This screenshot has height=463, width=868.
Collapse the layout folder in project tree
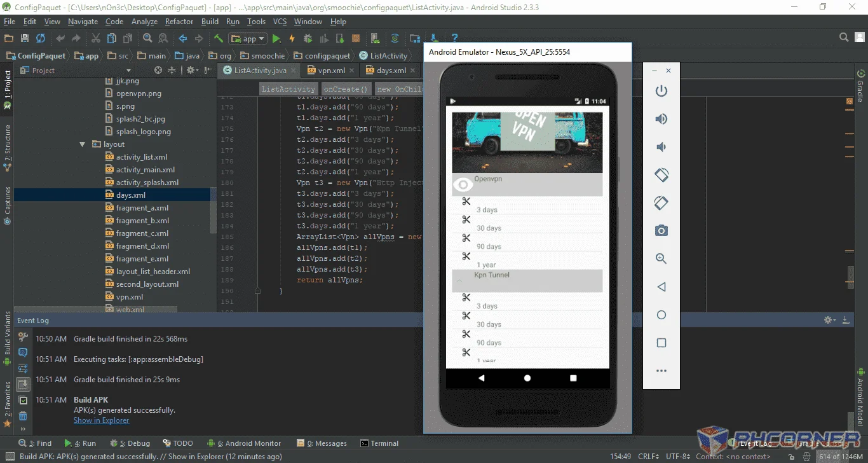coord(83,144)
